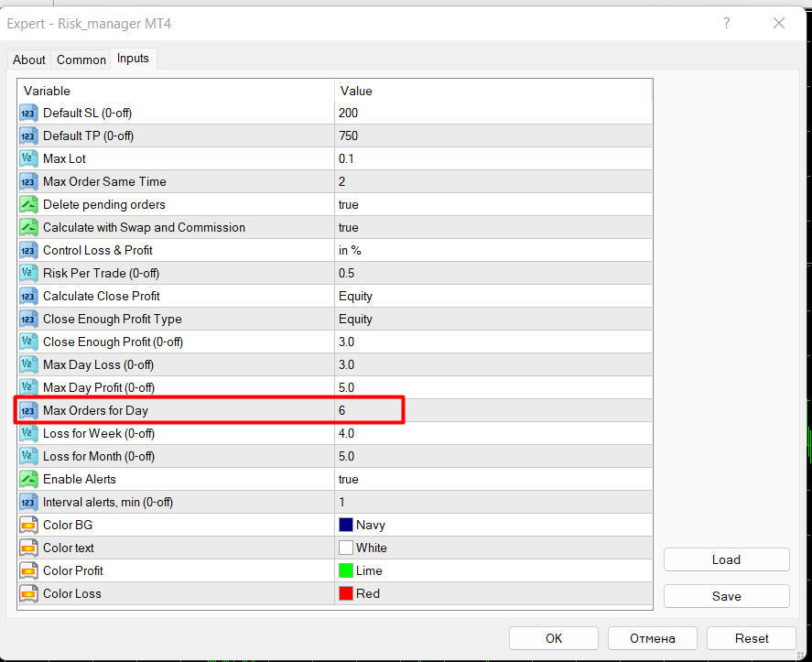The image size is (812, 662).
Task: Open the Color text White dropdown
Action: click(493, 548)
